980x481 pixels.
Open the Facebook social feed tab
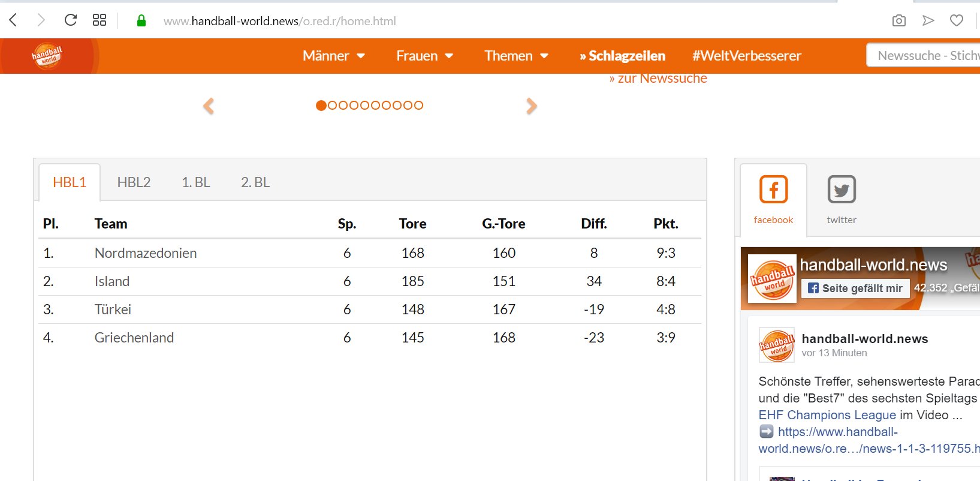(x=773, y=200)
